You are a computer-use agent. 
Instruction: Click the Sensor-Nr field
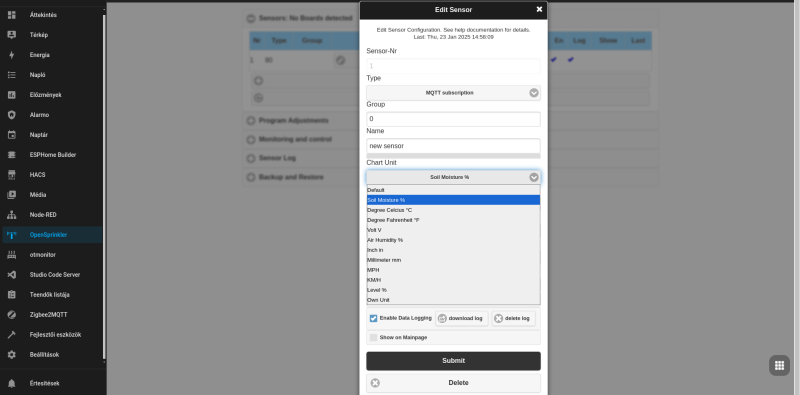pos(453,66)
